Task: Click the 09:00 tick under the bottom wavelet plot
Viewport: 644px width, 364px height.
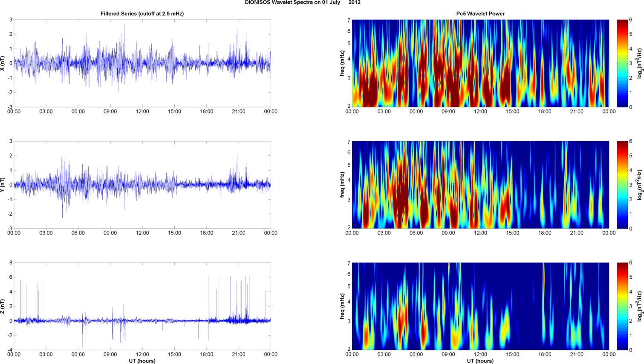Action: point(448,354)
